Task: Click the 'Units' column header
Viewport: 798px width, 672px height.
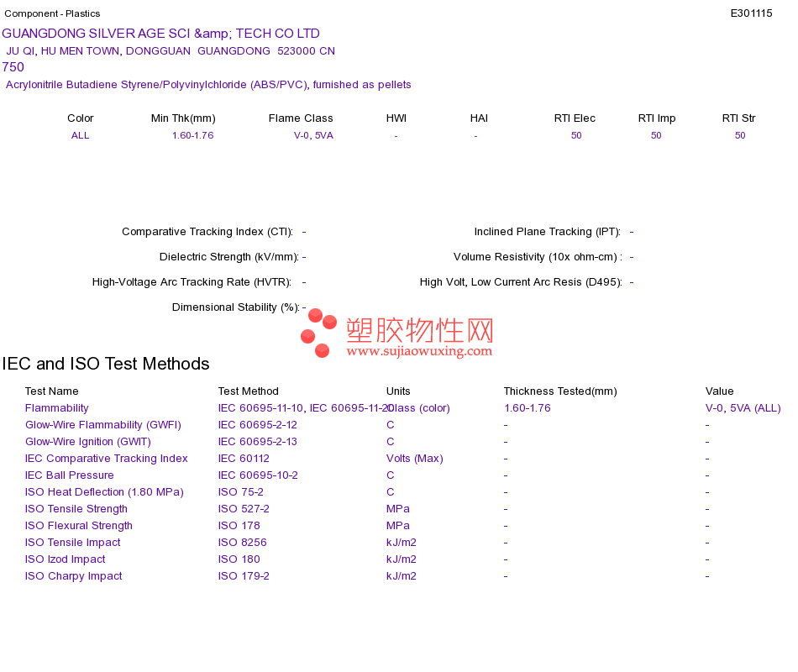Action: pyautogui.click(x=398, y=391)
